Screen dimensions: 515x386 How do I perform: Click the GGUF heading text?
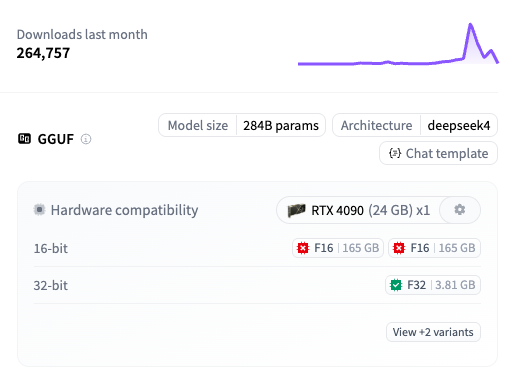pyautogui.click(x=56, y=139)
